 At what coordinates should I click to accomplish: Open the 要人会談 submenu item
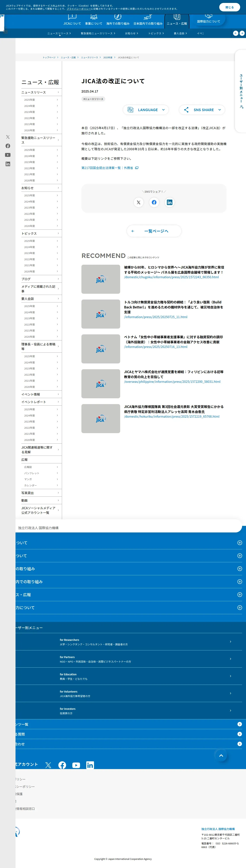pyautogui.click(x=180, y=33)
